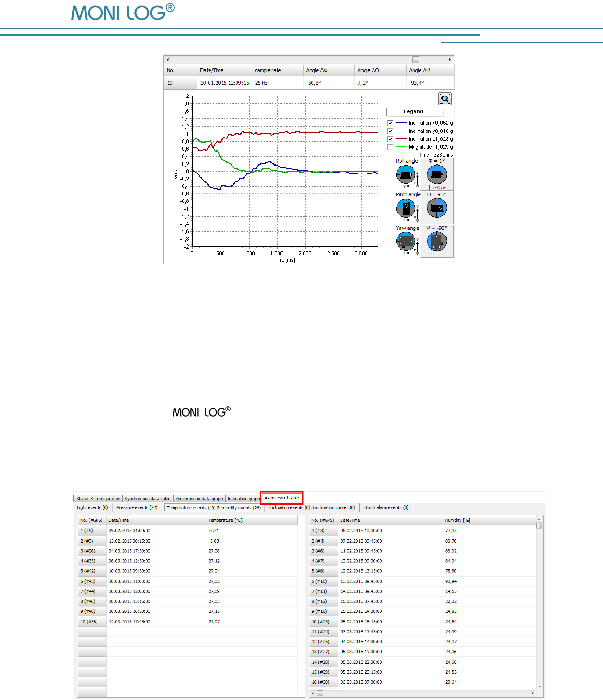Click the Temperature [°C] column header
The width and height of the screenshot is (603, 700).
coord(252,520)
